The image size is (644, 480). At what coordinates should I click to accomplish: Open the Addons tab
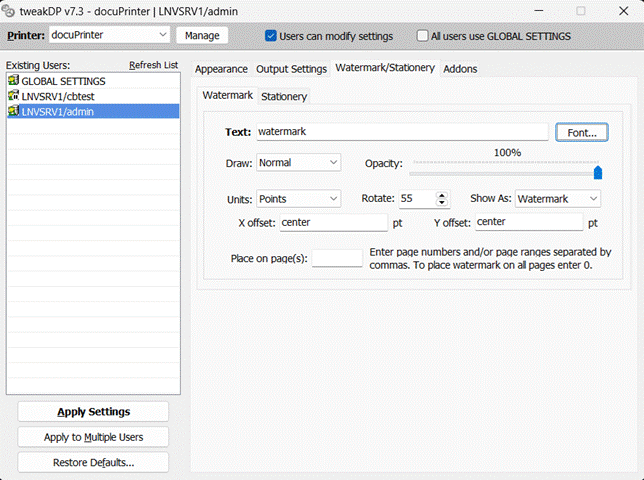460,69
